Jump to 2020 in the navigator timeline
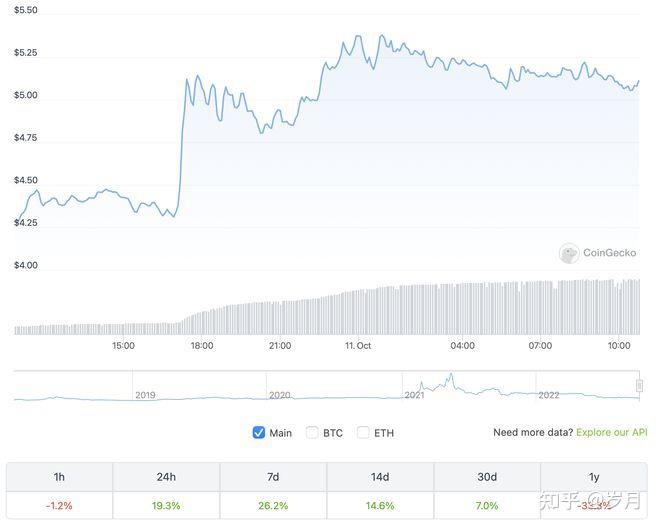This screenshot has height=529, width=660. tap(279, 395)
